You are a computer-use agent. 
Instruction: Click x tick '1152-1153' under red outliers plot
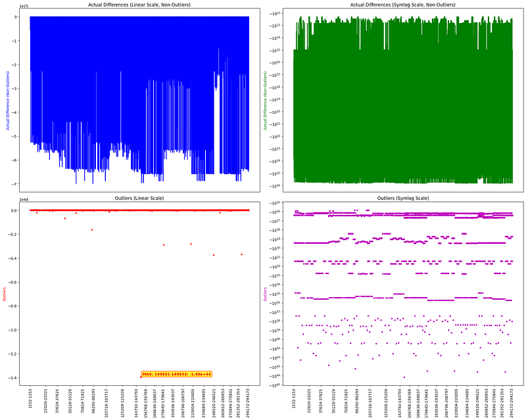[30, 398]
